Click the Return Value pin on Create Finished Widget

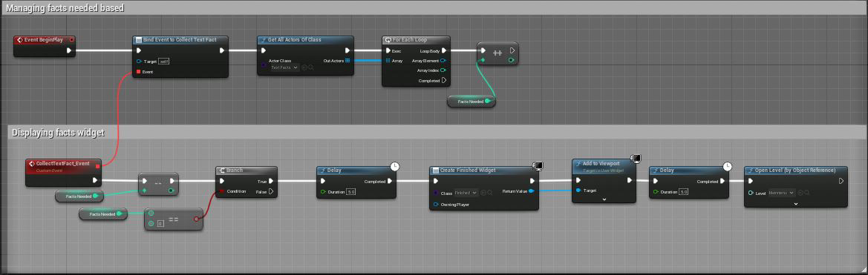(x=532, y=191)
